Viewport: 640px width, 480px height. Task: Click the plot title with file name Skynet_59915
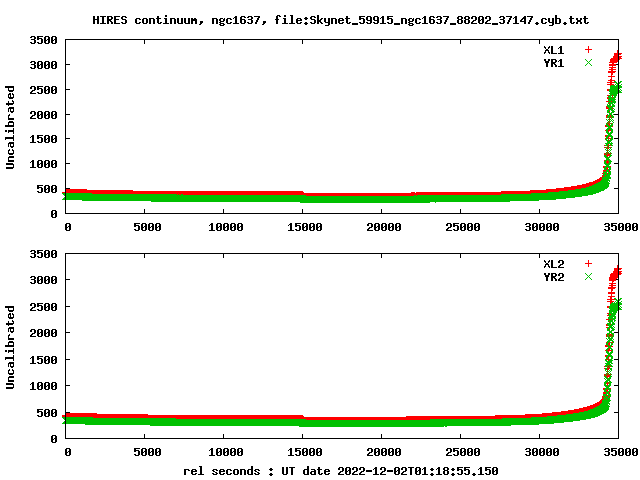tap(340, 20)
